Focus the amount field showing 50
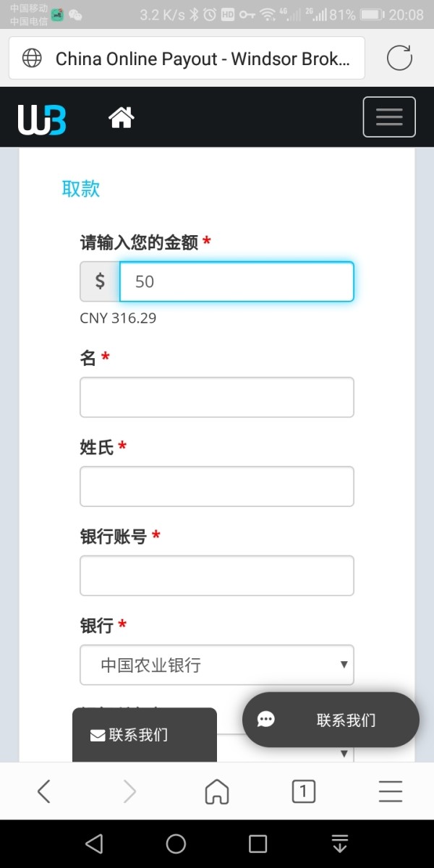The width and height of the screenshot is (434, 868). 236,281
